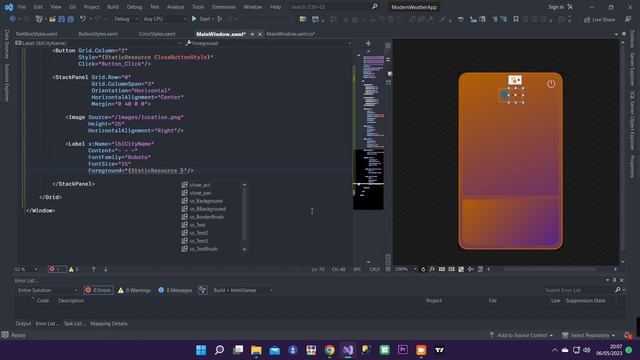Toggle snap grid icon in designer bar

(442, 269)
